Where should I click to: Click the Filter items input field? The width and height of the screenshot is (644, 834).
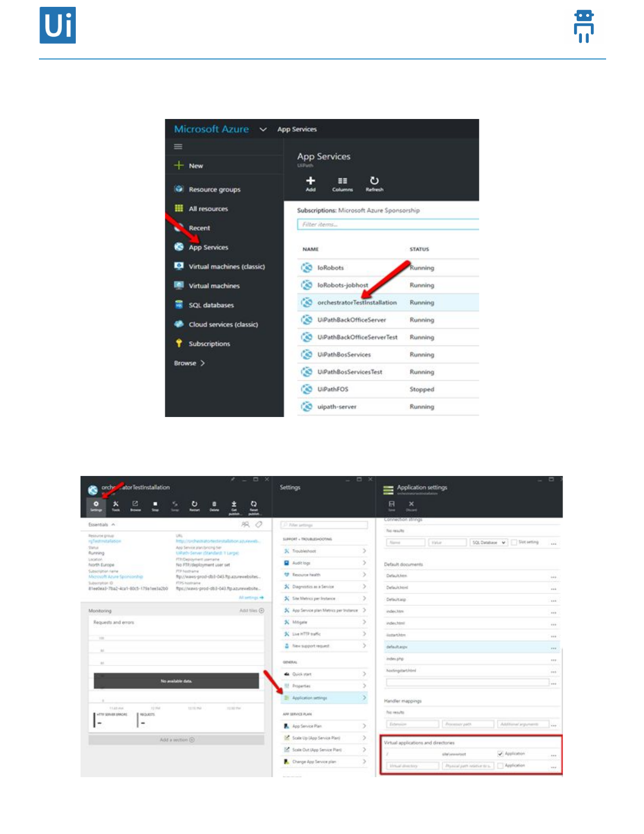tap(388, 224)
